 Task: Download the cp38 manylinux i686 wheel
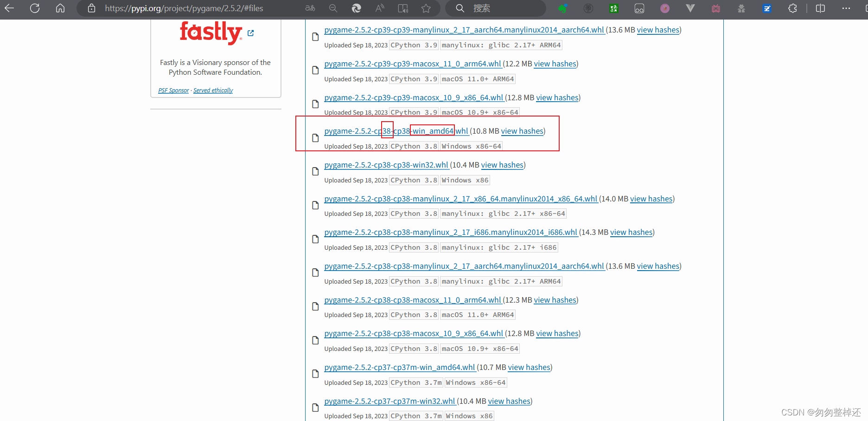coord(451,232)
